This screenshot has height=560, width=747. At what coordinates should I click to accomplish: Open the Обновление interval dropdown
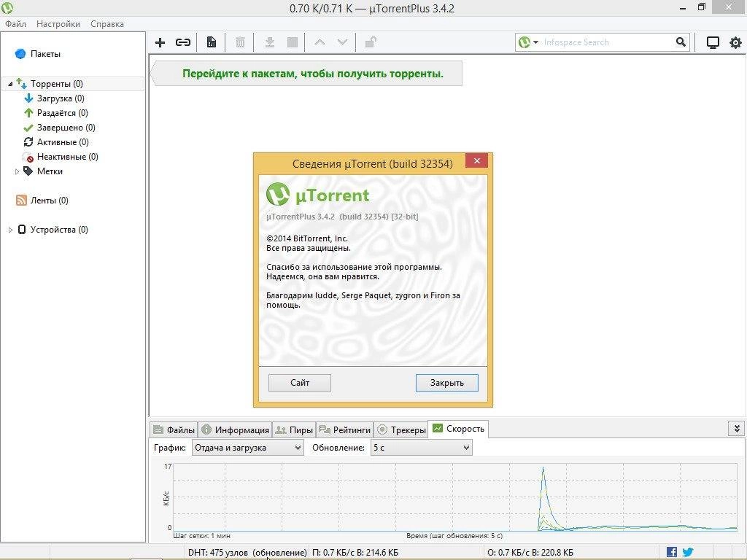[x=422, y=448]
